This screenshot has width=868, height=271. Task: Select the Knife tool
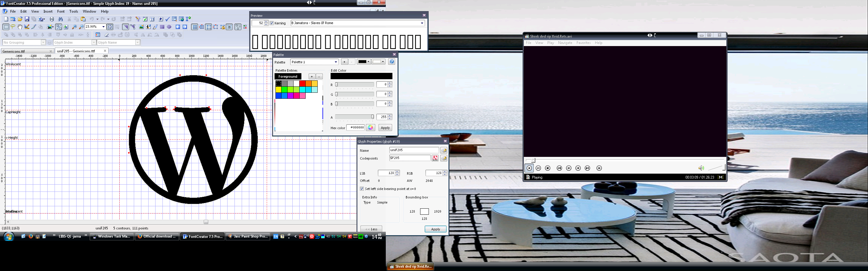pos(34,27)
